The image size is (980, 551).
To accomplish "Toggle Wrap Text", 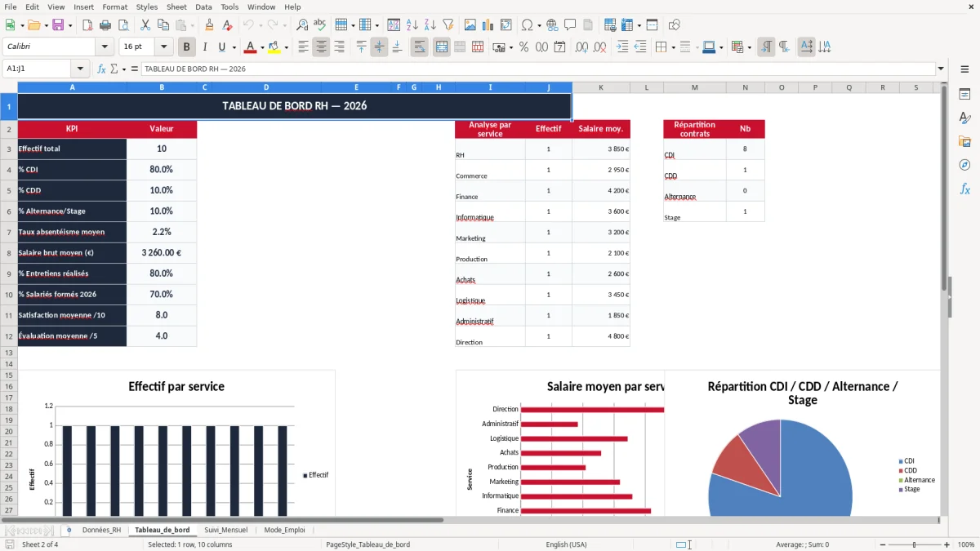I will pyautogui.click(x=420, y=47).
